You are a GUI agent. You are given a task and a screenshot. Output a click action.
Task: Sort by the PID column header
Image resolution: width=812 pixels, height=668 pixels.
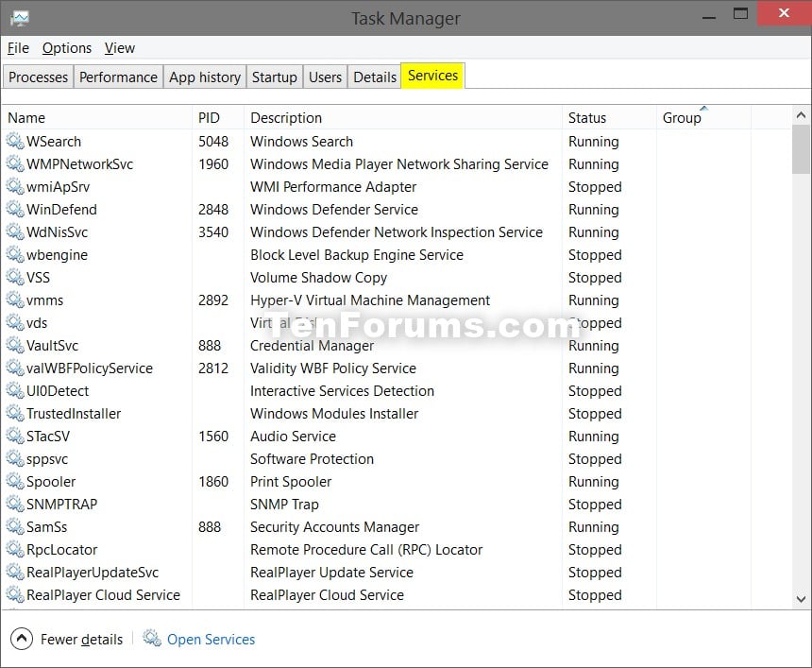(217, 118)
